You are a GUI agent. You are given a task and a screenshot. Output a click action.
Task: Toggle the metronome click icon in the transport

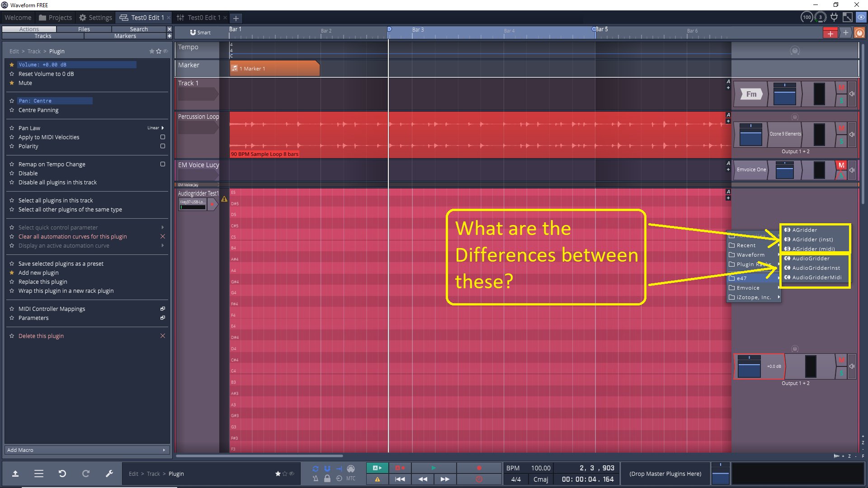point(315,479)
